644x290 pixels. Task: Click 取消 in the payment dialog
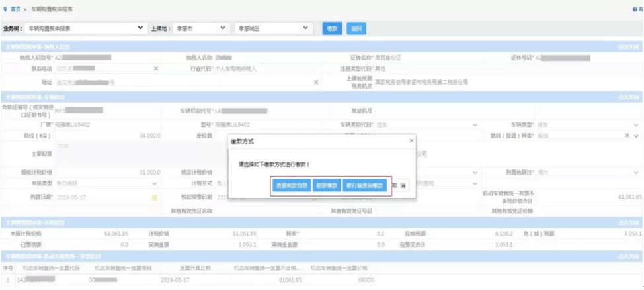400,186
